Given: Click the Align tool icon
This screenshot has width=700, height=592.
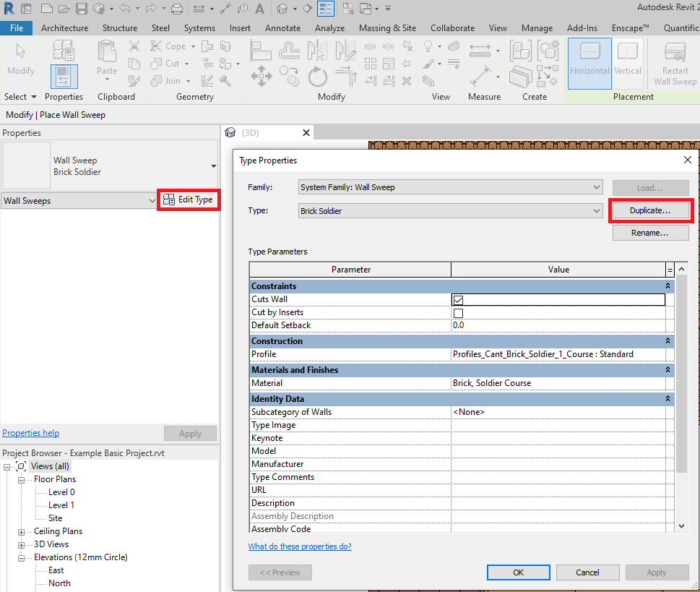Looking at the screenshot, I should pos(261,50).
